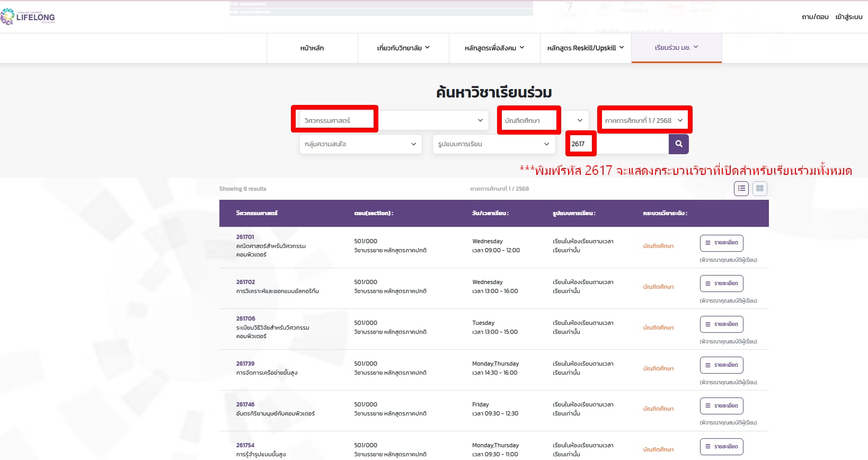Click the กระบวนวิชาระดับ column header
The width and height of the screenshot is (868, 460).
(665, 213)
